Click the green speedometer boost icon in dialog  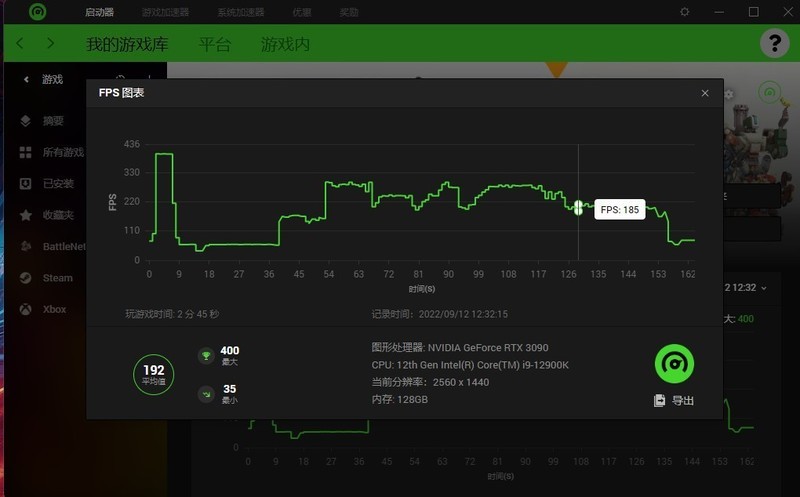click(x=674, y=364)
